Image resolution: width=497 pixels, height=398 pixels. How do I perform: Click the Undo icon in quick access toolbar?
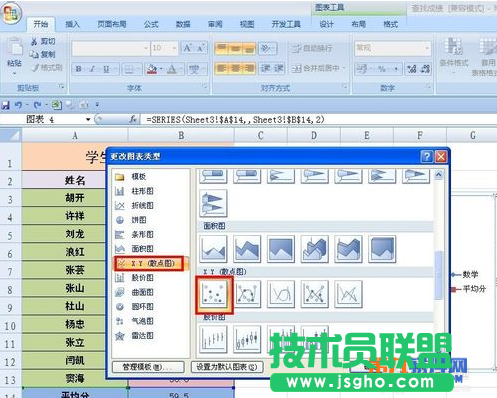[18, 105]
